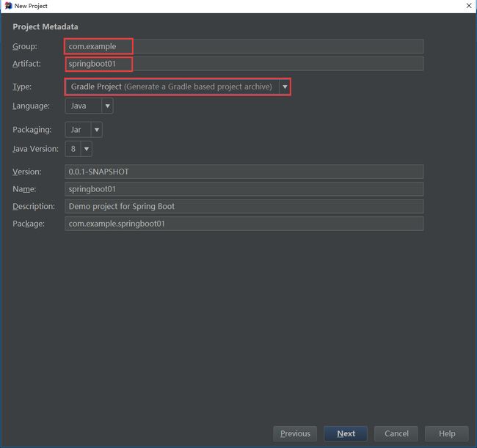Screen dimensions: 477x448
Task: Click the Group input field
Action: (x=244, y=46)
